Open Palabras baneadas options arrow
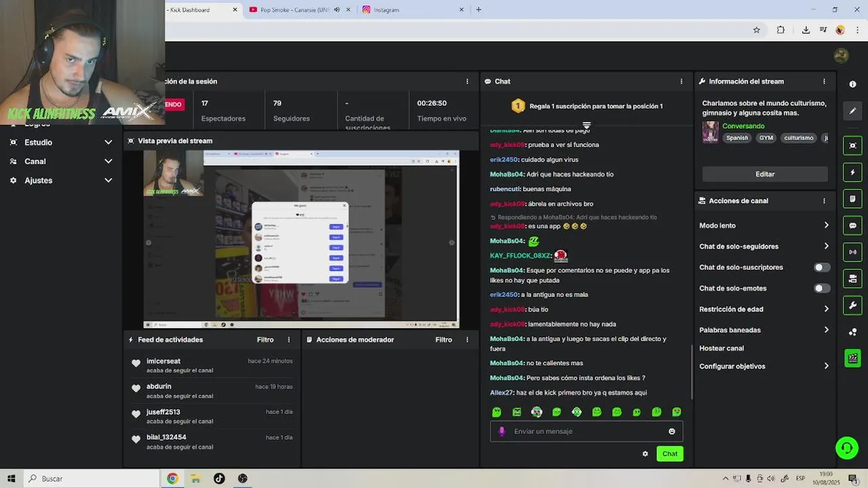 826,330
